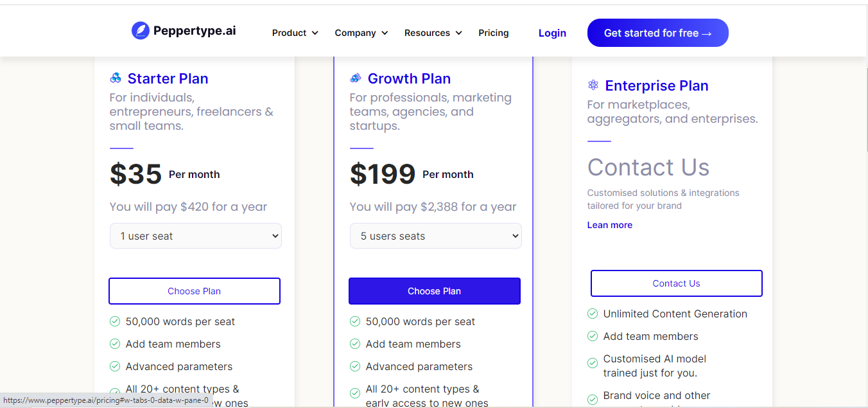Click checkmark beside Unlimited Content Generation
Image resolution: width=868 pixels, height=408 pixels.
coord(593,314)
